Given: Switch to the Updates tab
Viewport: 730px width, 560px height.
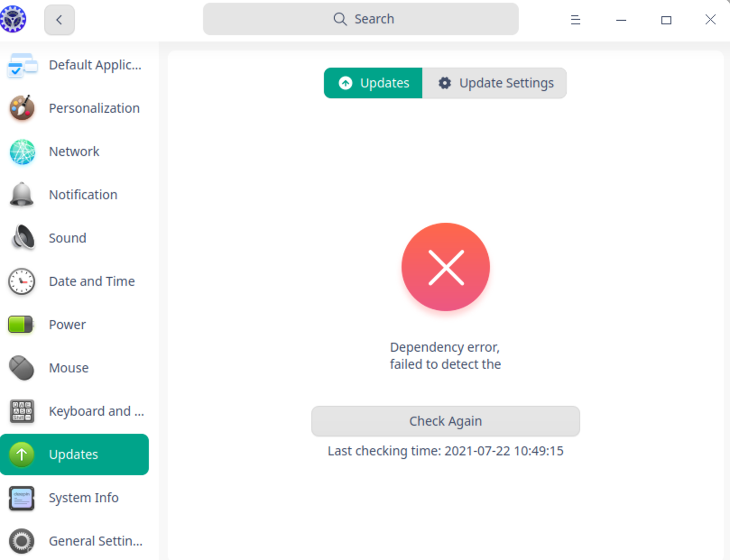Looking at the screenshot, I should (373, 83).
